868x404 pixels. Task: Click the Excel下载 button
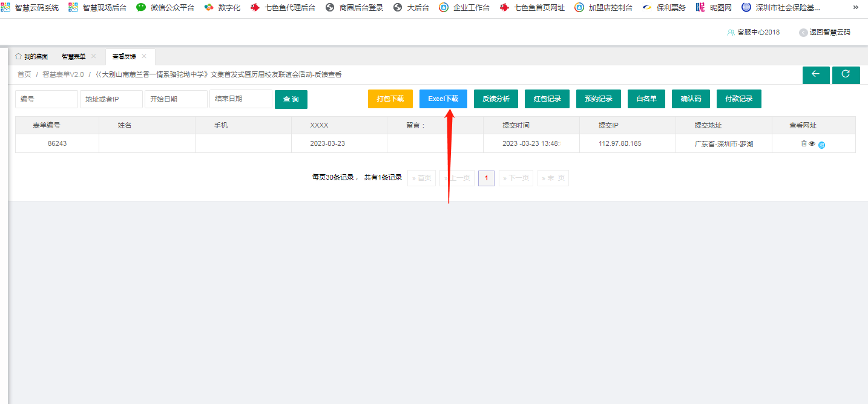[443, 99]
